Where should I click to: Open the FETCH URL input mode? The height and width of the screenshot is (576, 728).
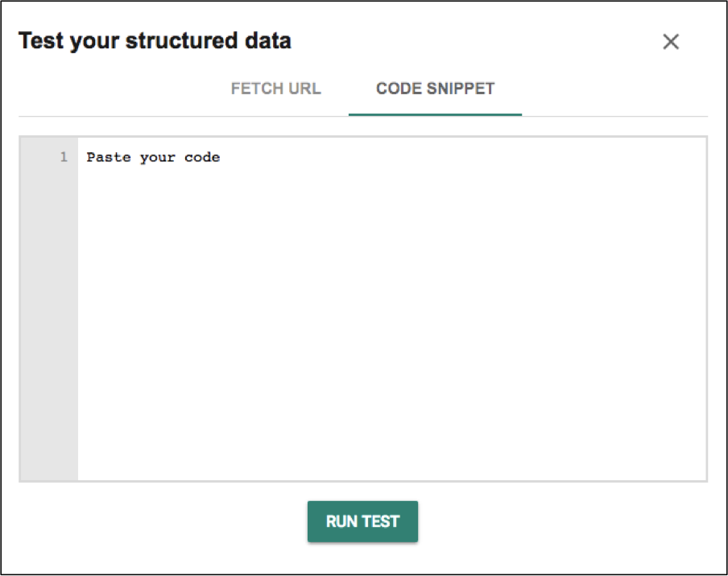coord(275,89)
